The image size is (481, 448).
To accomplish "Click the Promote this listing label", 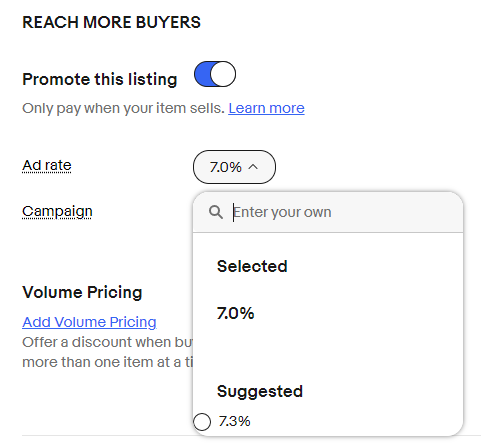I will click(100, 79).
